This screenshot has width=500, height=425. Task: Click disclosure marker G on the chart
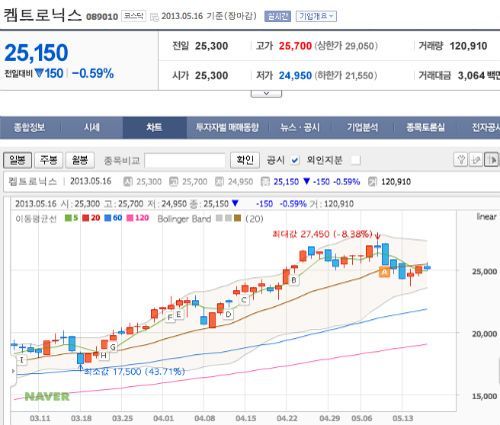point(113,347)
